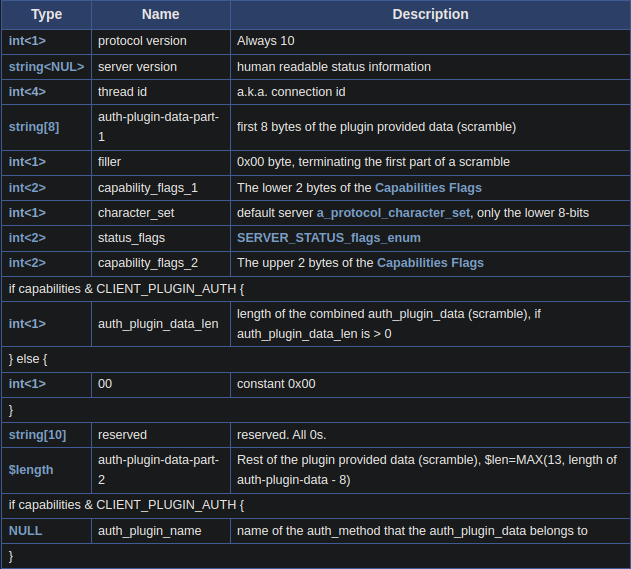Click the '00' name cell

161,384
